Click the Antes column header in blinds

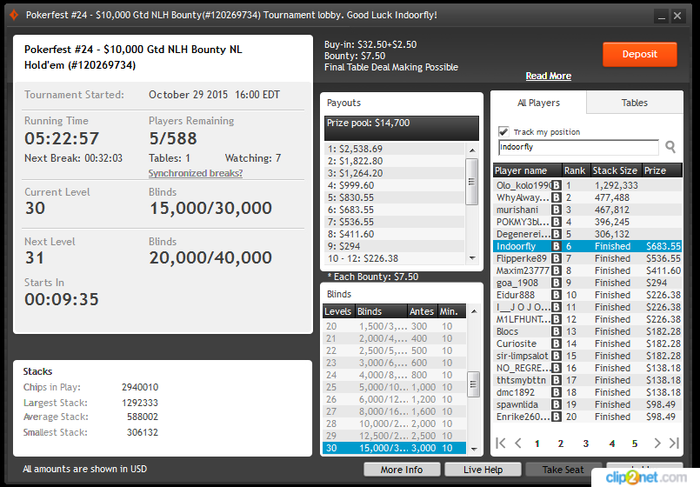pyautogui.click(x=422, y=311)
